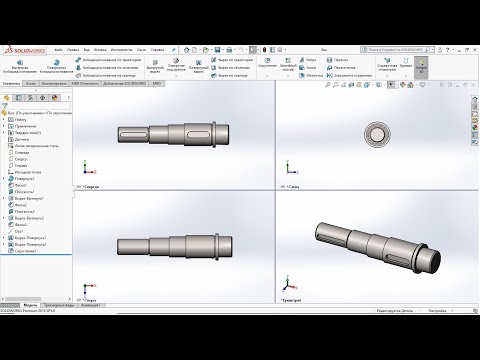The image size is (480, 360).
Task: Expand the Вырез-Вытянуть1 feature
Action: click(4, 198)
